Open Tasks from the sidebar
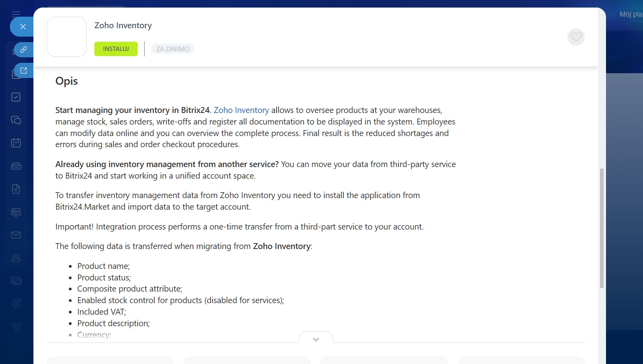The image size is (643, 364). pyautogui.click(x=16, y=97)
